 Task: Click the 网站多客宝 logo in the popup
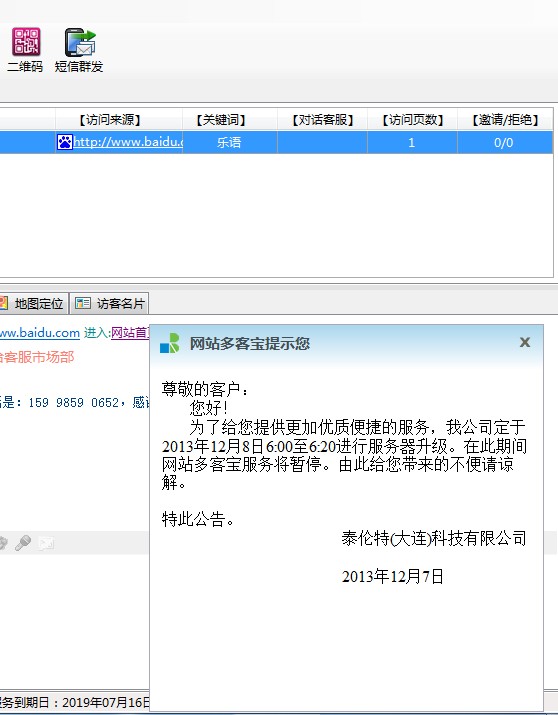170,343
